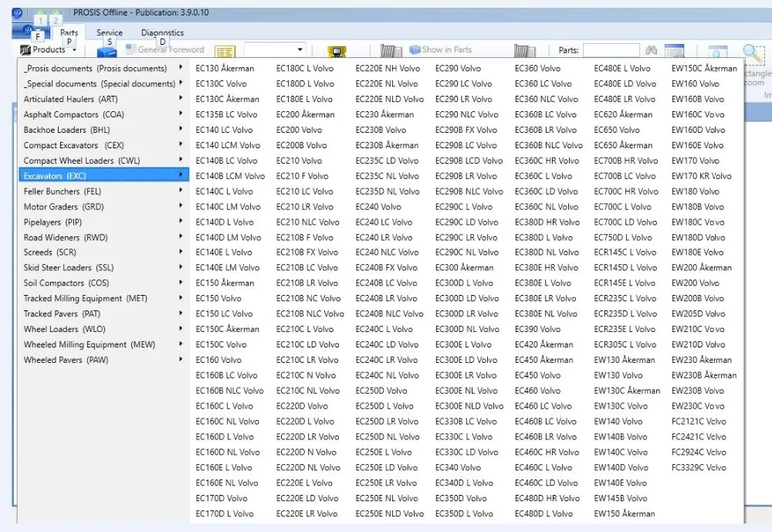Select EC620 Åkerman model
The width and height of the screenshot is (772, 532).
click(x=623, y=114)
